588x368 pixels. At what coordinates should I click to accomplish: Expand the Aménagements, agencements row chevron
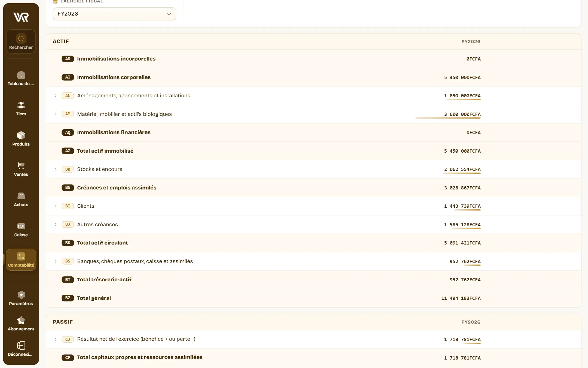point(56,96)
